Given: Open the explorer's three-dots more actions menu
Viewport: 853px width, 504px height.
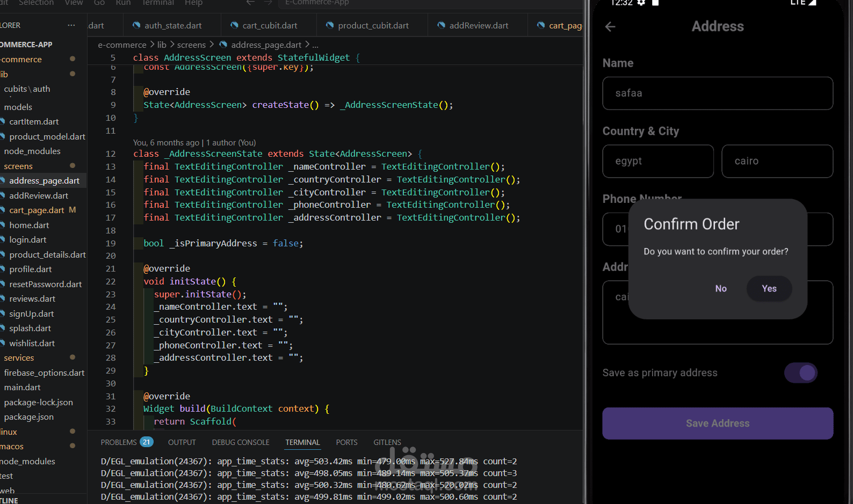Looking at the screenshot, I should pyautogui.click(x=71, y=25).
